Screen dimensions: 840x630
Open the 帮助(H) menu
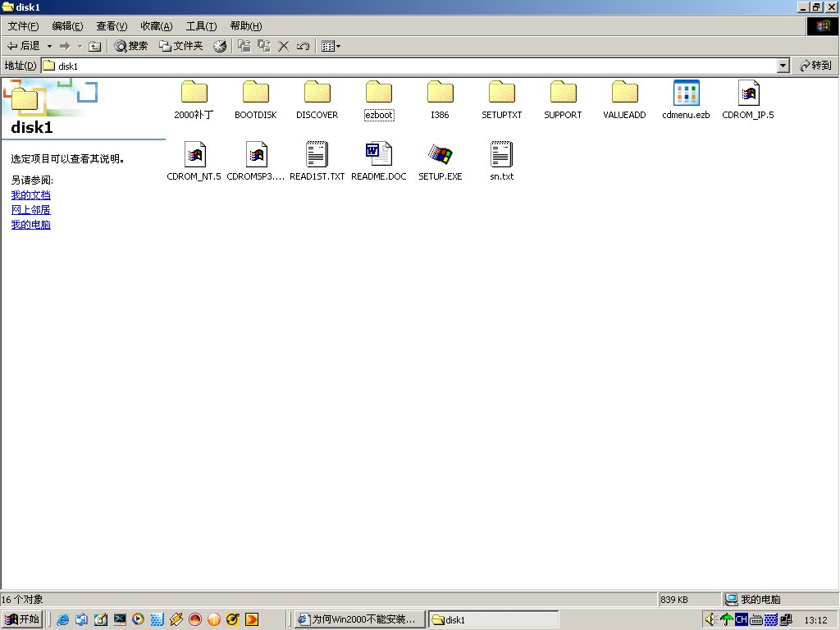(x=246, y=26)
